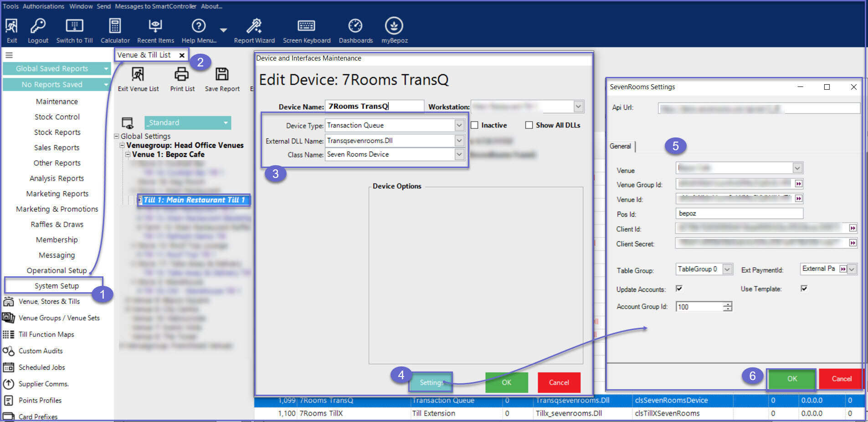868x422 pixels.
Task: Toggle the hamburger sidebar menu
Action: [x=9, y=55]
